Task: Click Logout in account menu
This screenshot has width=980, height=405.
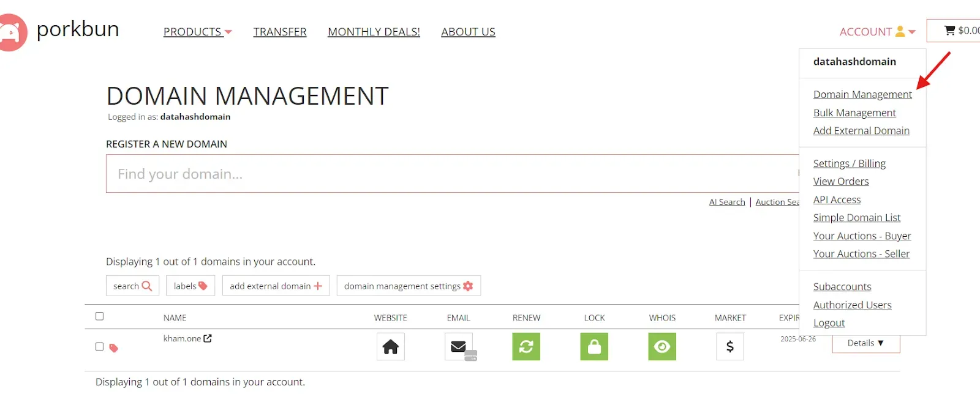Action: (829, 322)
